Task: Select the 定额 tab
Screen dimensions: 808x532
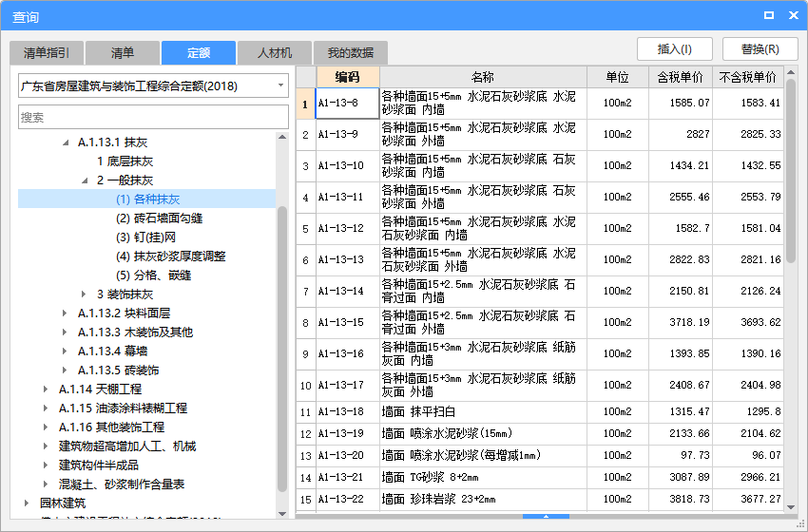Action: (x=199, y=52)
